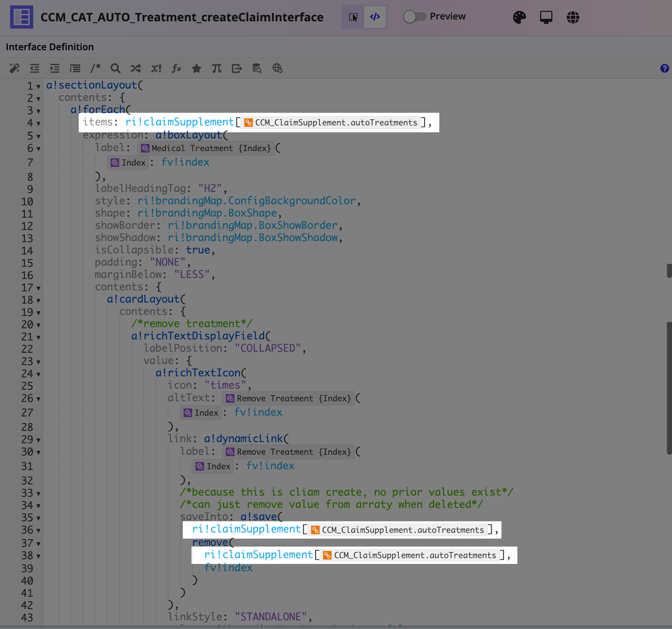The height and width of the screenshot is (629, 672).
Task: Collapse line 21 a!richTextDisplayField fold arrow
Action: pyautogui.click(x=38, y=338)
